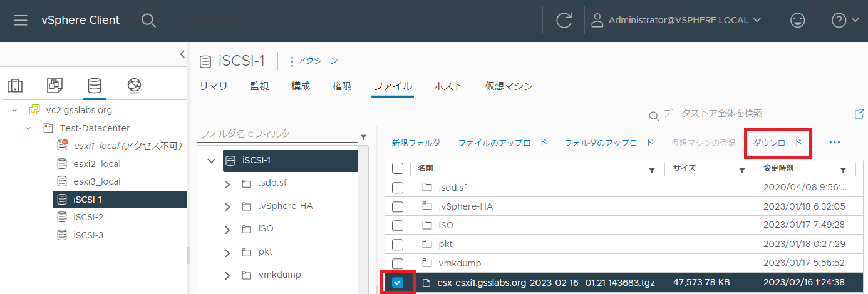The image size is (868, 294).
Task: Click the データストア全体を検索 search field
Action: pyautogui.click(x=753, y=114)
